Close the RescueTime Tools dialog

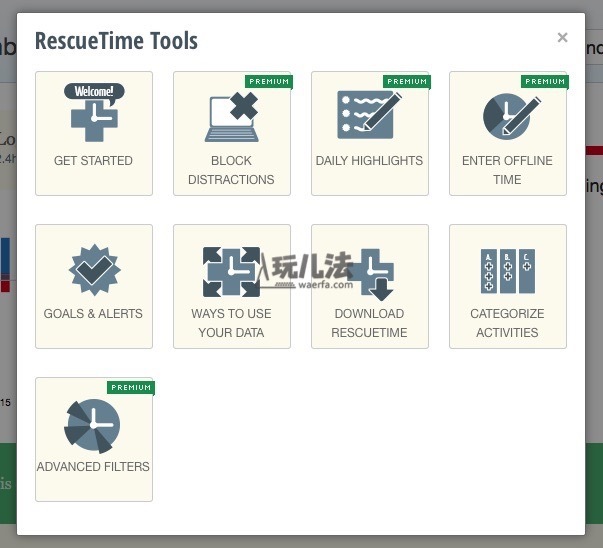562,38
